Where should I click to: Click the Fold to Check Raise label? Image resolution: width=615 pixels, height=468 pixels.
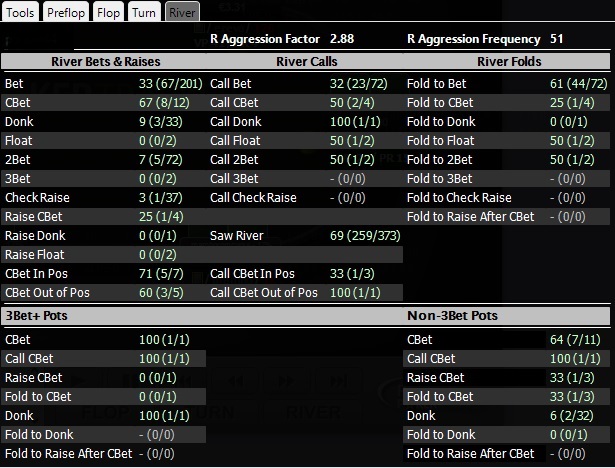tap(459, 198)
